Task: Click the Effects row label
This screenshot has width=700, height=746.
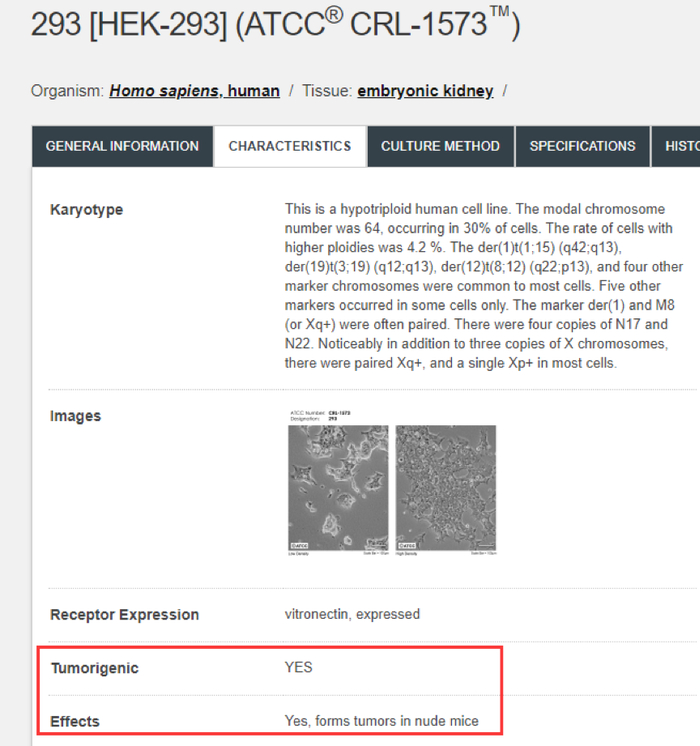Action: (75, 721)
